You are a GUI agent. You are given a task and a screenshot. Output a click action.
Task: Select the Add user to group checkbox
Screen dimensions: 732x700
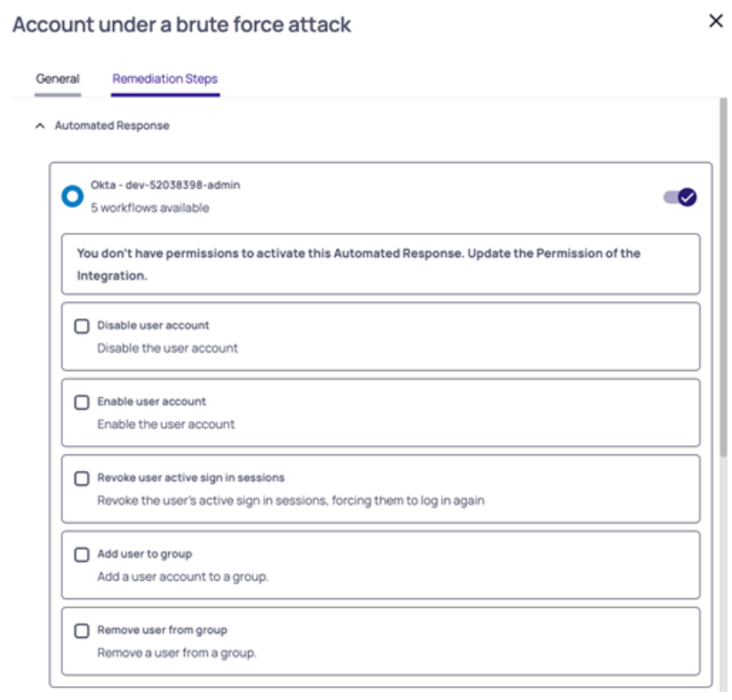point(82,555)
